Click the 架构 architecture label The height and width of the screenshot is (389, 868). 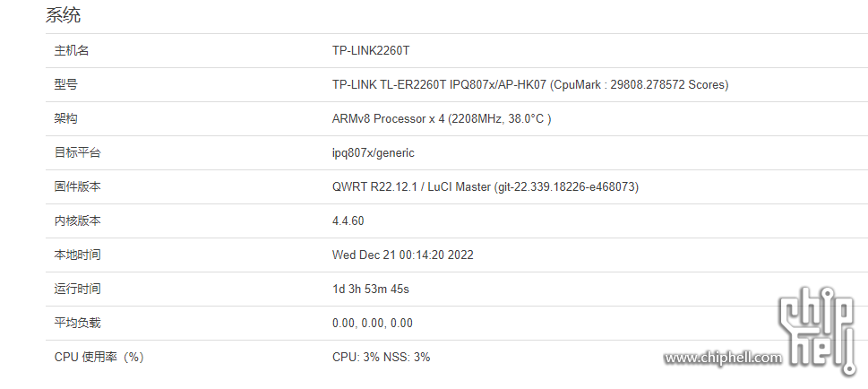[66, 118]
